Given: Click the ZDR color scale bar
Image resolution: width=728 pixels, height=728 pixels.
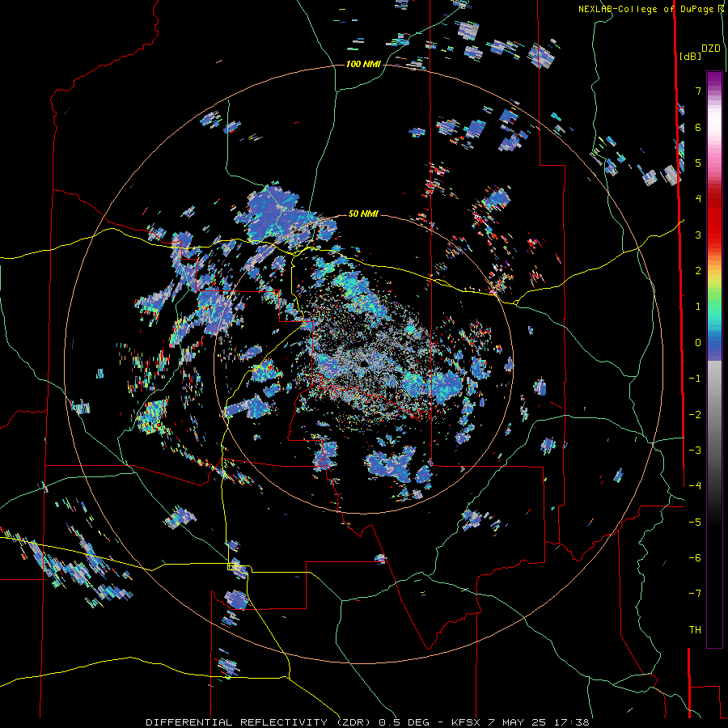Looking at the screenshot, I should [x=714, y=359].
